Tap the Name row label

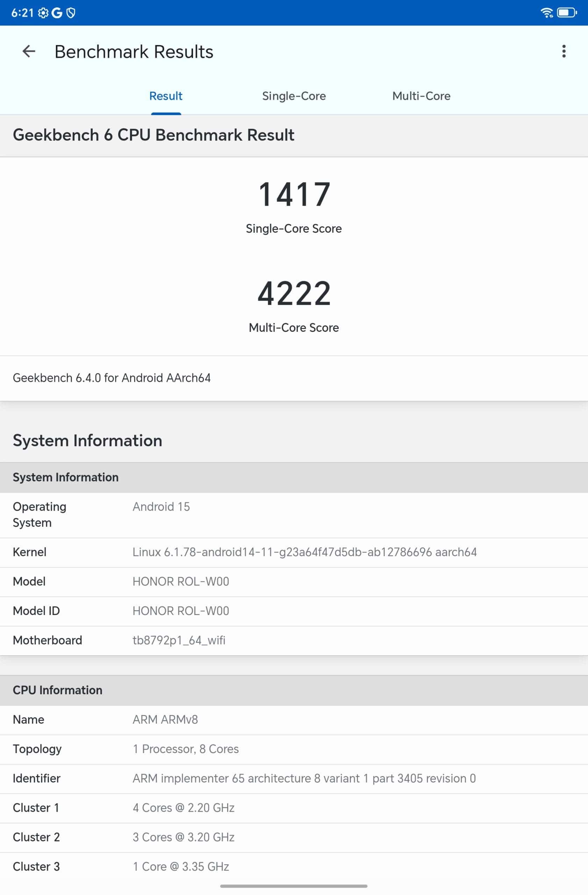29,720
